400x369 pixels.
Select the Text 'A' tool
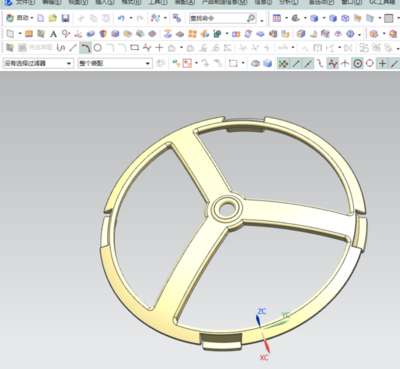pyautogui.click(x=53, y=34)
